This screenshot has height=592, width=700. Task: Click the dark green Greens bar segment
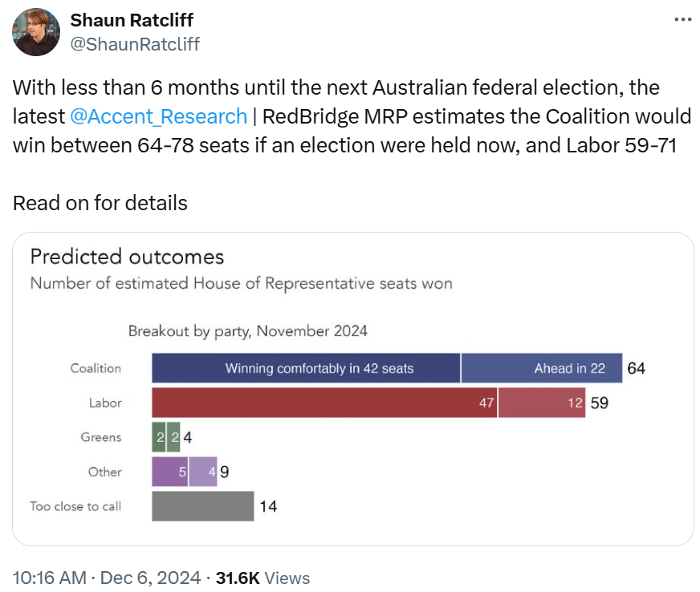pos(159,437)
